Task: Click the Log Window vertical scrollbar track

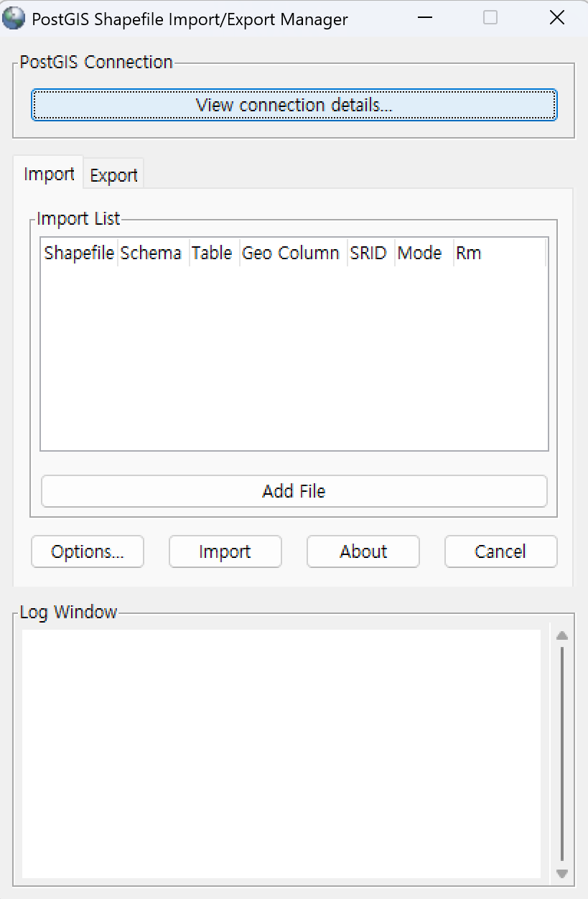Action: pyautogui.click(x=562, y=754)
